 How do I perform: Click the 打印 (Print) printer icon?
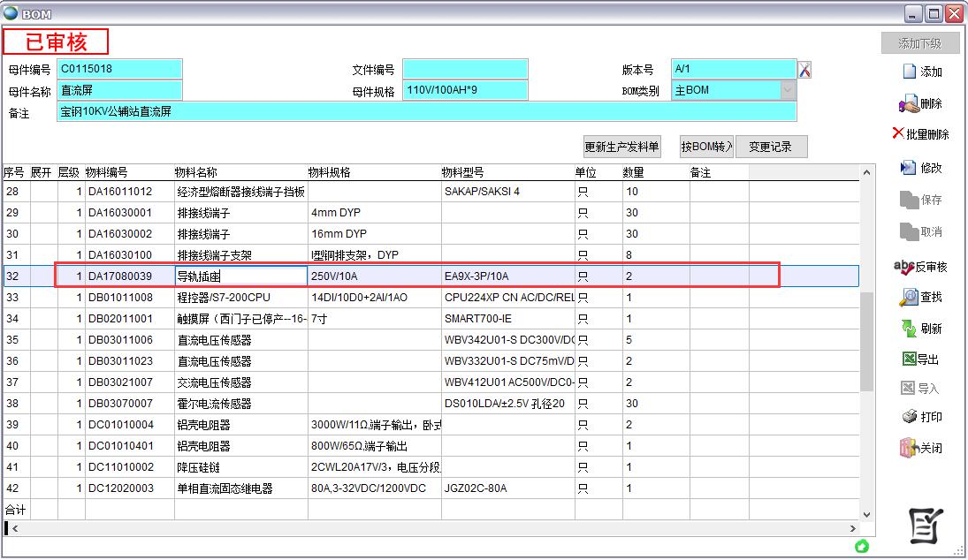click(x=908, y=417)
